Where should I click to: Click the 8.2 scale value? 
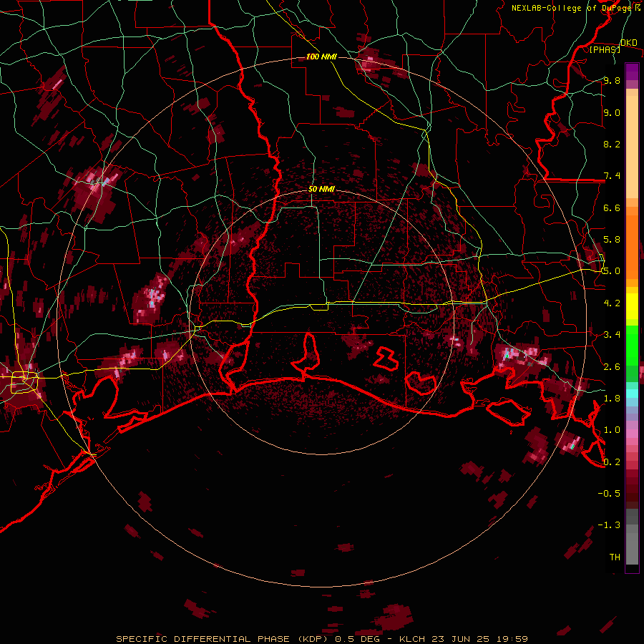(612, 144)
